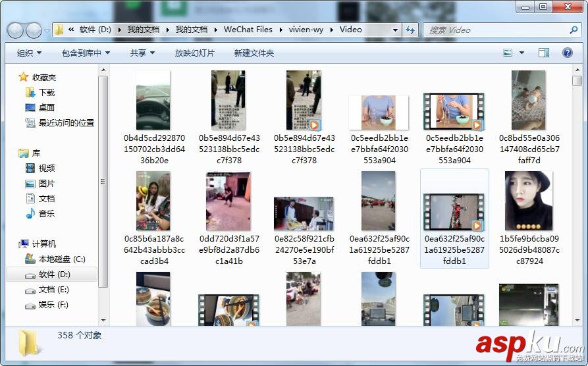The height and width of the screenshot is (366, 588).
Task: Select image 0b4d5cd292870150702cb3dd6436b20e
Action: [153, 100]
